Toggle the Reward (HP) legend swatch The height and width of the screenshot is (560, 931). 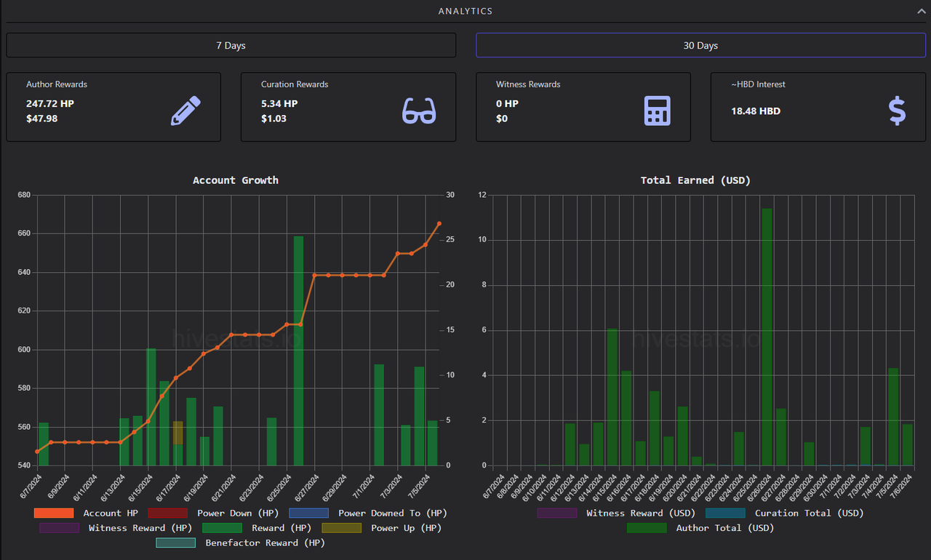[222, 528]
